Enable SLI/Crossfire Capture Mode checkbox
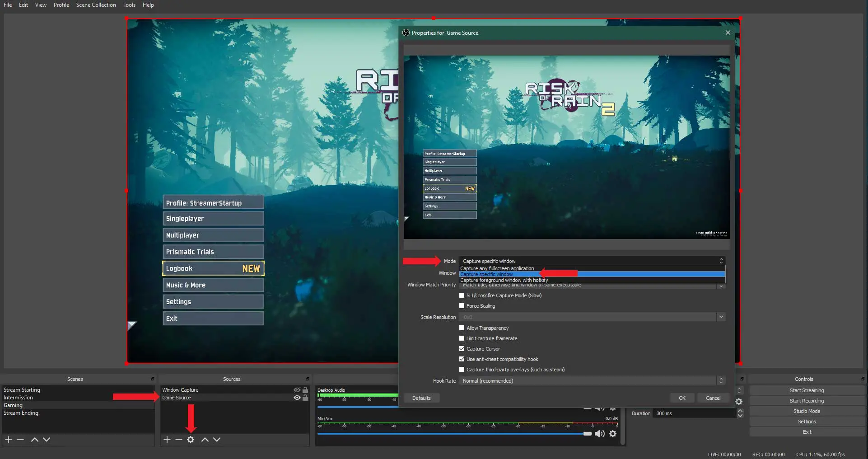Image resolution: width=868 pixels, height=459 pixels. pos(462,295)
